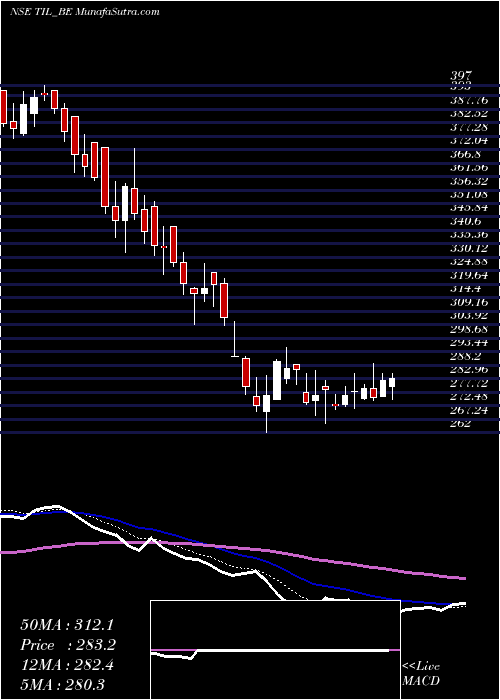Click the 335.36 price axis label
The image size is (500, 700).
coord(468,235)
